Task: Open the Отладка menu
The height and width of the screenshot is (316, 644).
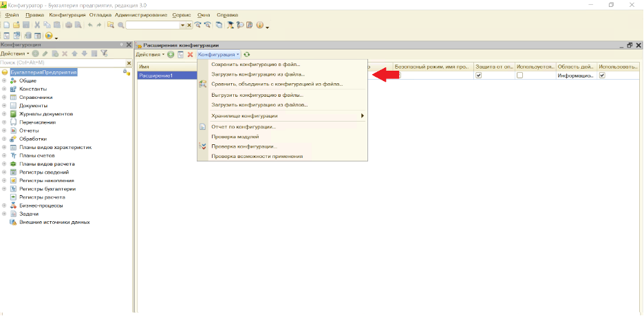Action: coord(100,14)
